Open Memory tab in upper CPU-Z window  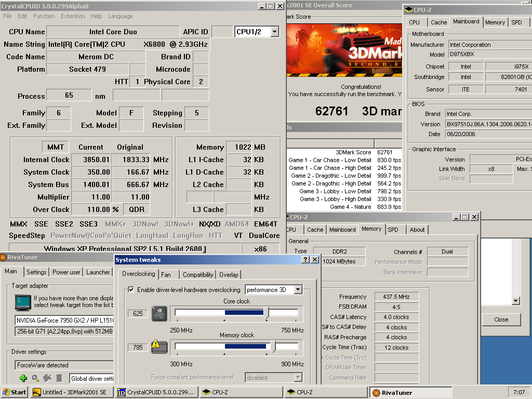[x=495, y=22]
